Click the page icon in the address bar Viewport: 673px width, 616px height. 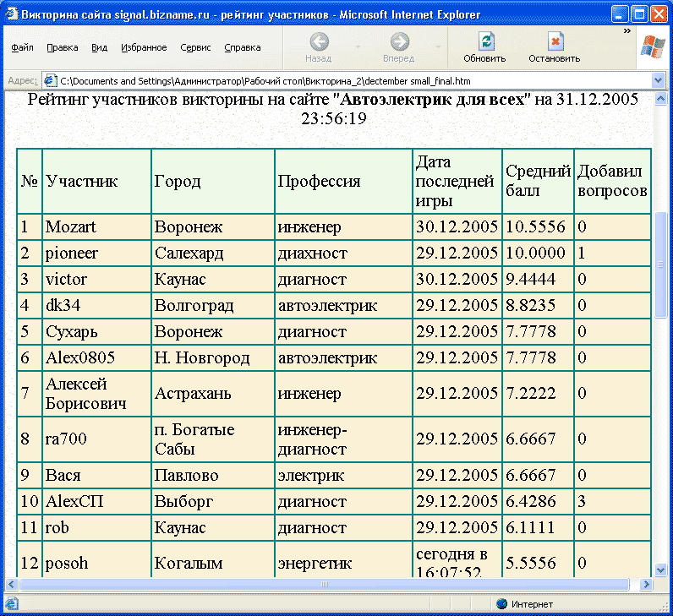51,80
